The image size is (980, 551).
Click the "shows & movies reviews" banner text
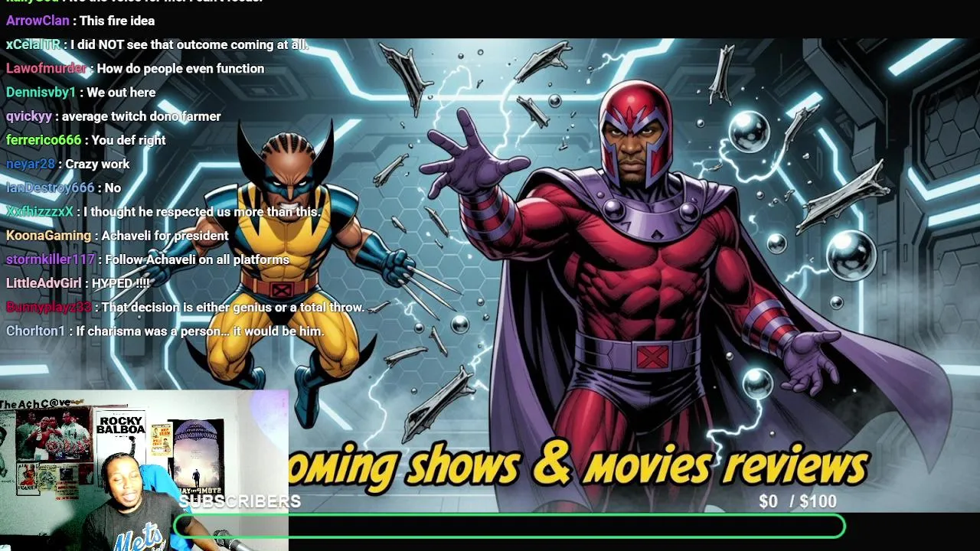637,465
